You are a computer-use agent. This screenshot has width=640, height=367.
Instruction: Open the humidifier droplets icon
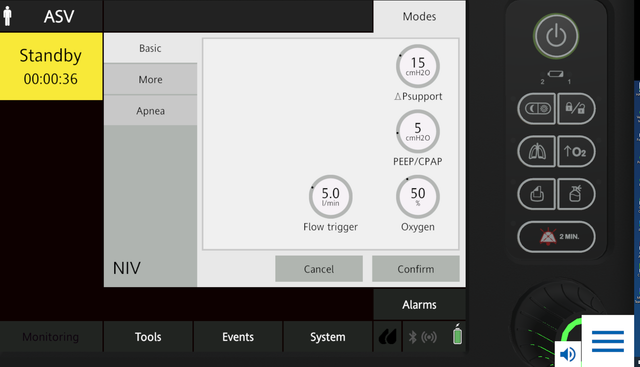click(387, 337)
